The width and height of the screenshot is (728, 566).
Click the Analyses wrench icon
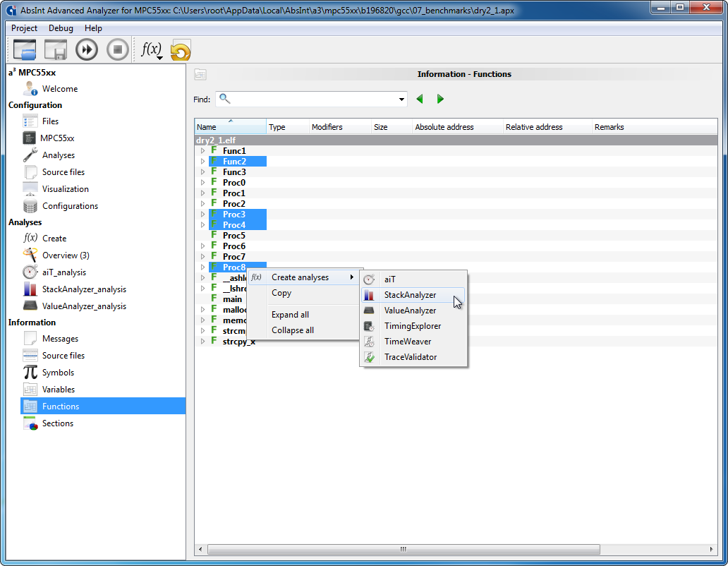pos(30,155)
